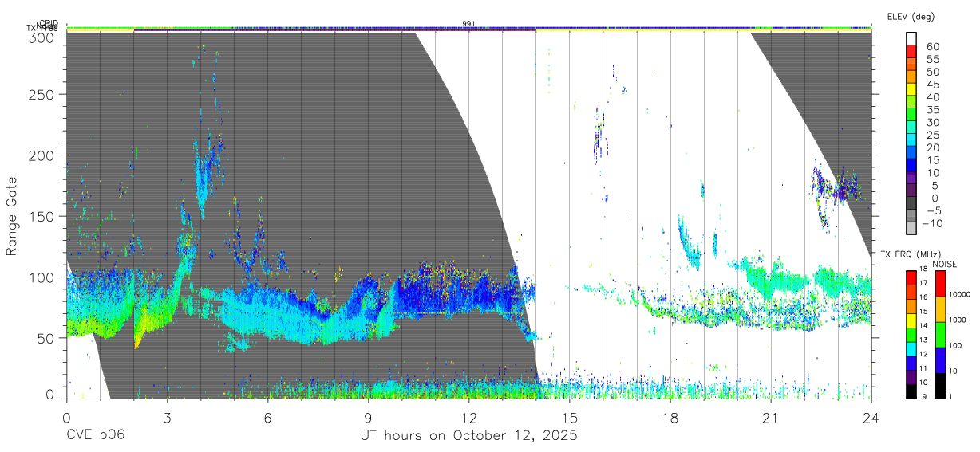
Task: Click the 'CVE b06' radar beam label
Action: click(x=95, y=436)
